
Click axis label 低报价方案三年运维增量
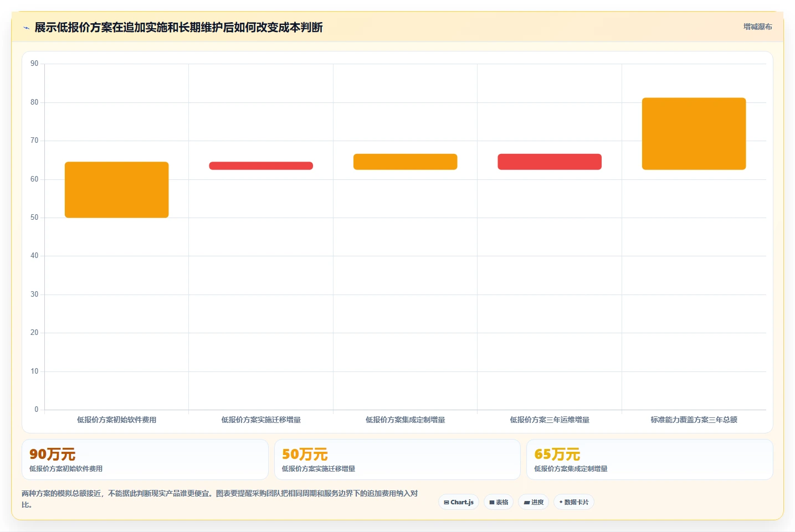[x=550, y=420]
